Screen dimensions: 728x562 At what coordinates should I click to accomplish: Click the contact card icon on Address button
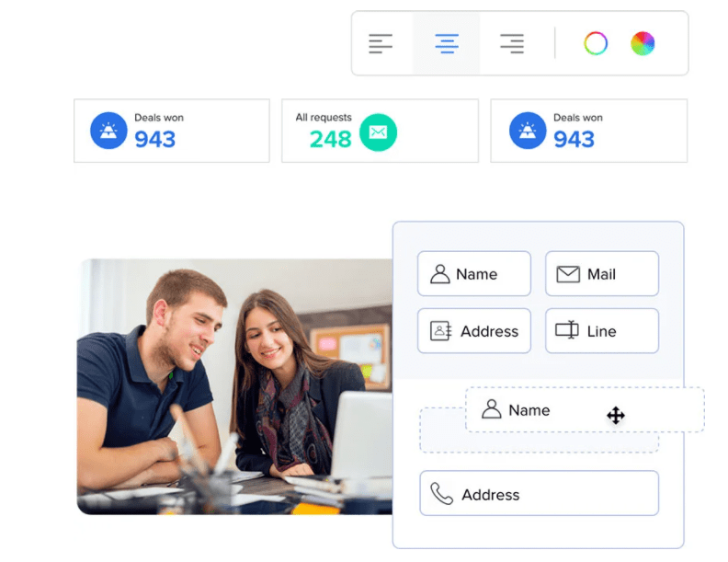[440, 331]
